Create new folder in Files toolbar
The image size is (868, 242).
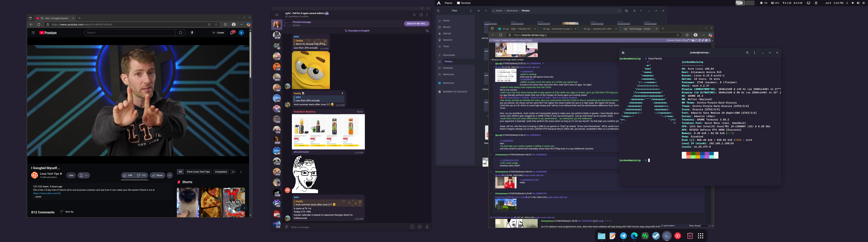click(x=626, y=11)
